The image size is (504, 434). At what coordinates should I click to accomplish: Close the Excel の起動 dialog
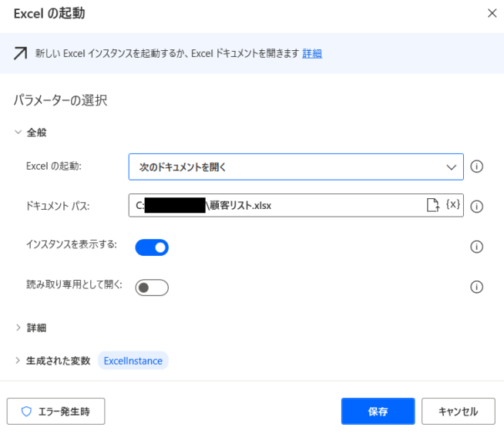492,13
